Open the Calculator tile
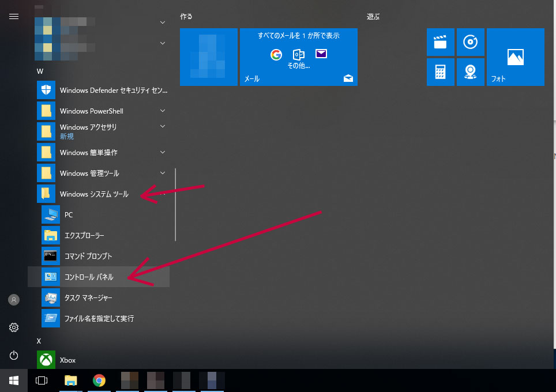The image size is (556, 392). click(441, 72)
